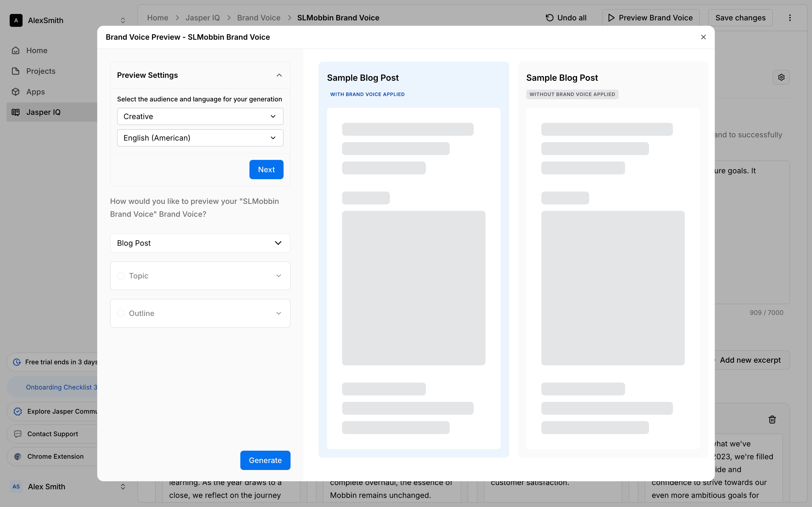Click the Home house icon in sidebar
The image size is (812, 507).
[16, 50]
